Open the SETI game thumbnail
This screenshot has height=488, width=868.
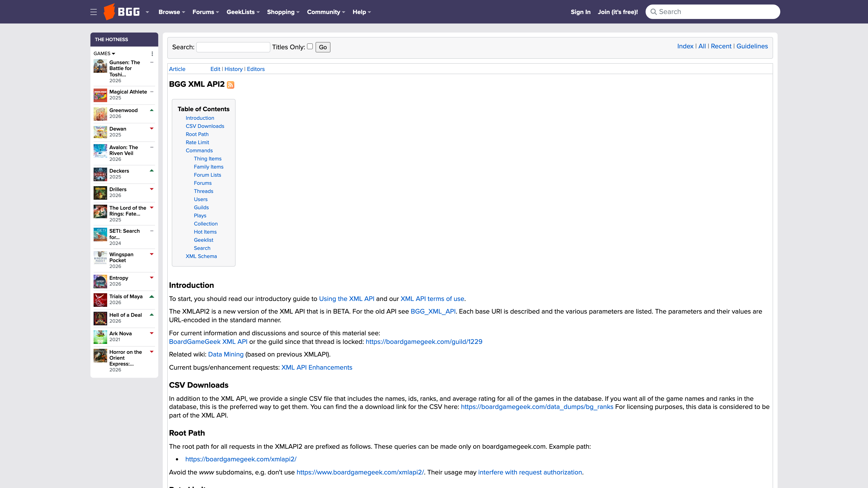100,235
